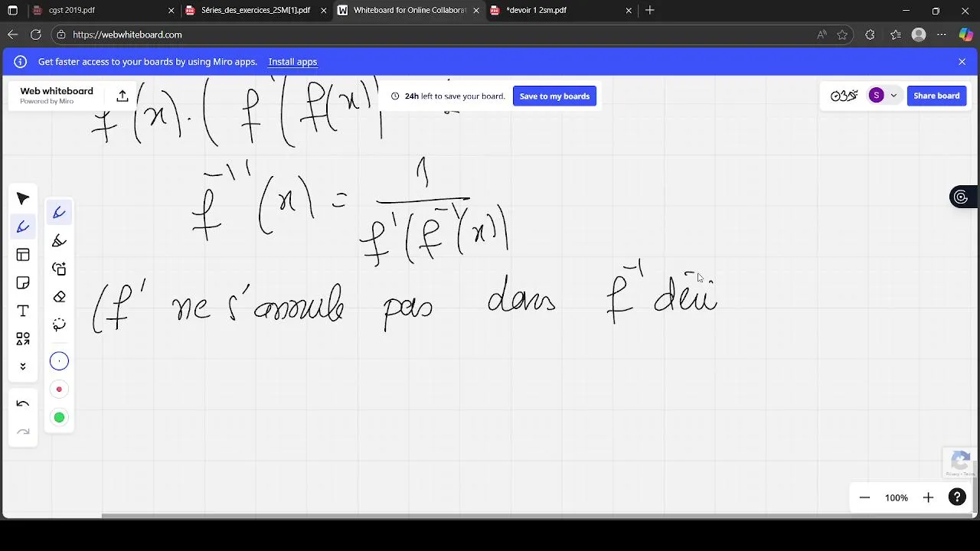Pick the thin dark blue pen preset
980x551 pixels.
point(59,361)
